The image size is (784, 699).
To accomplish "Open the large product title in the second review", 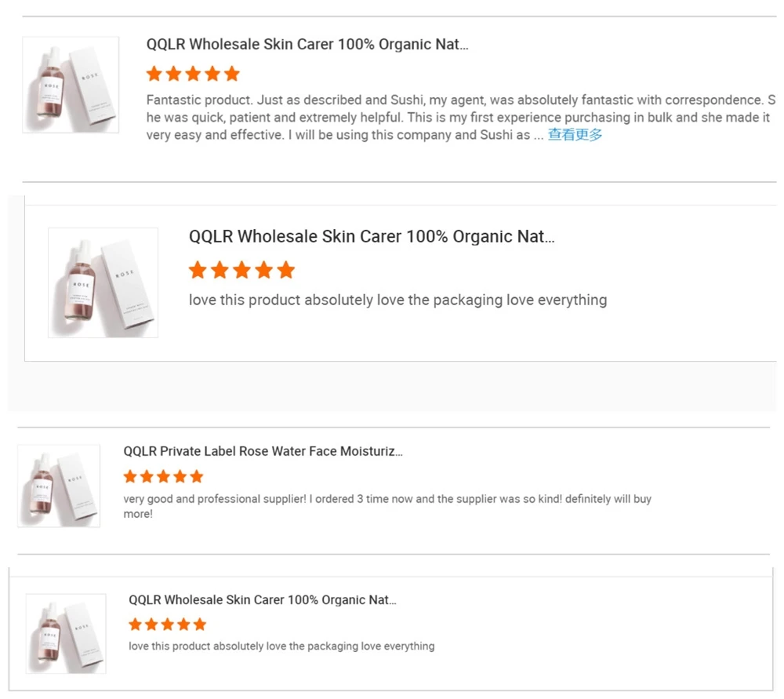I will [372, 237].
